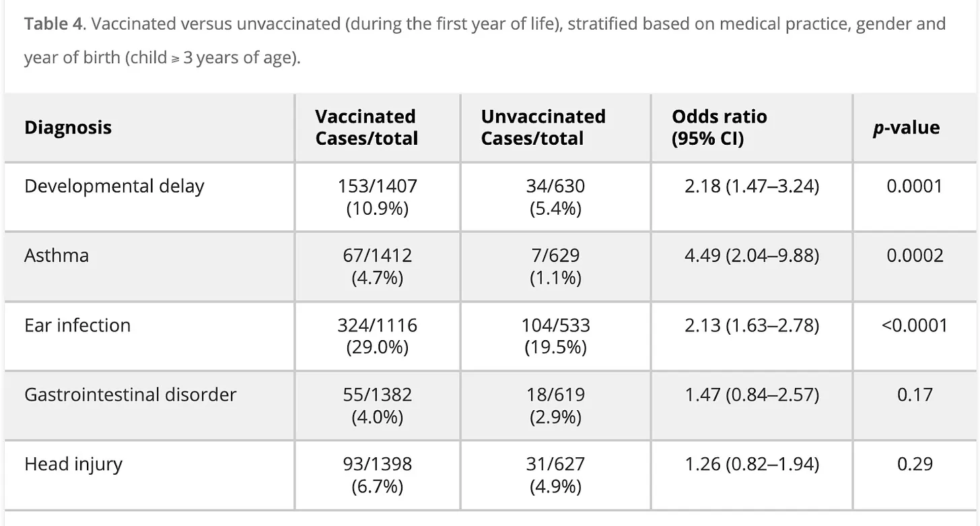Click the Diagnosis column header
This screenshot has width=980, height=526.
pos(68,127)
